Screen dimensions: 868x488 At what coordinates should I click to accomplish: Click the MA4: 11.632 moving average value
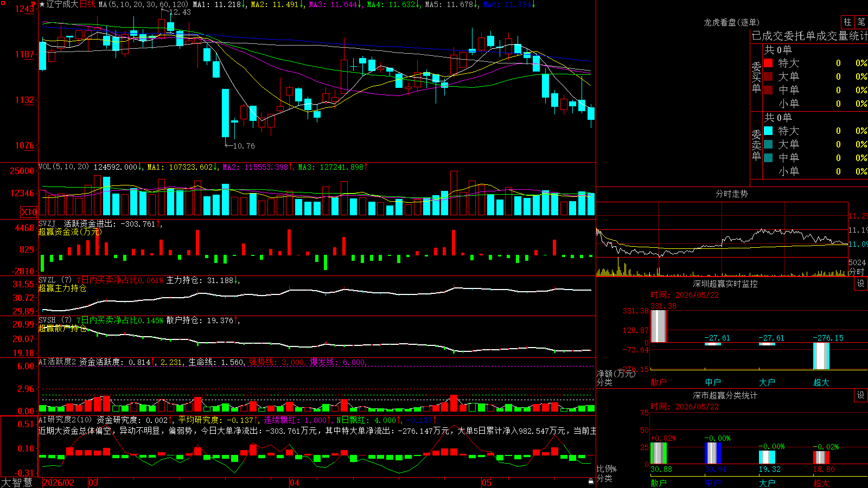coord(393,4)
